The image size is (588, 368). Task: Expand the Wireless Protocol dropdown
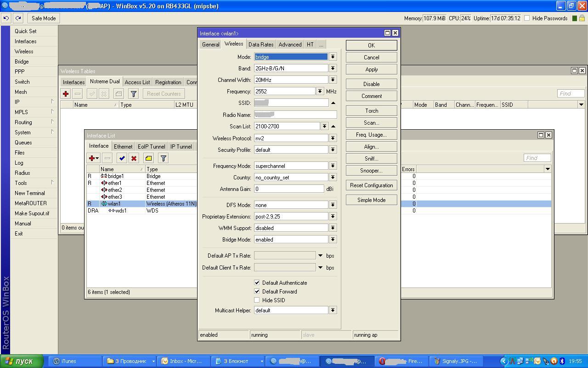pos(333,138)
